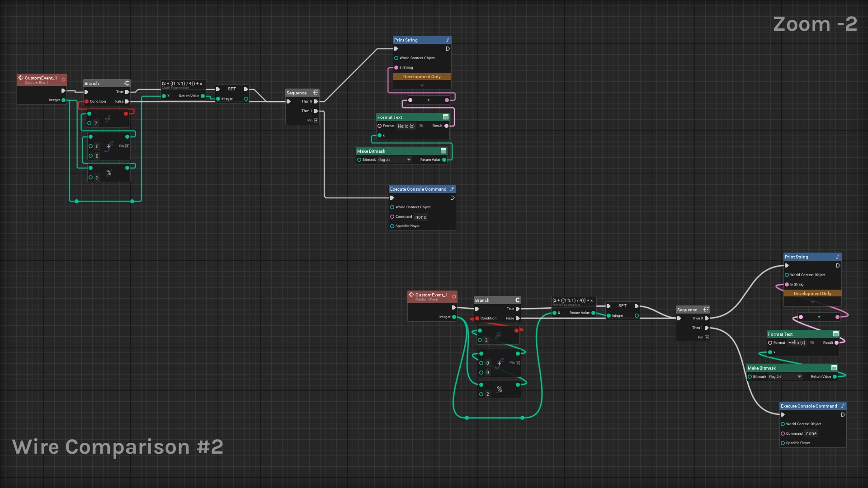The height and width of the screenshot is (488, 868).
Task: Open the Flag 24 bitmask dropdown
Action: (x=409, y=160)
